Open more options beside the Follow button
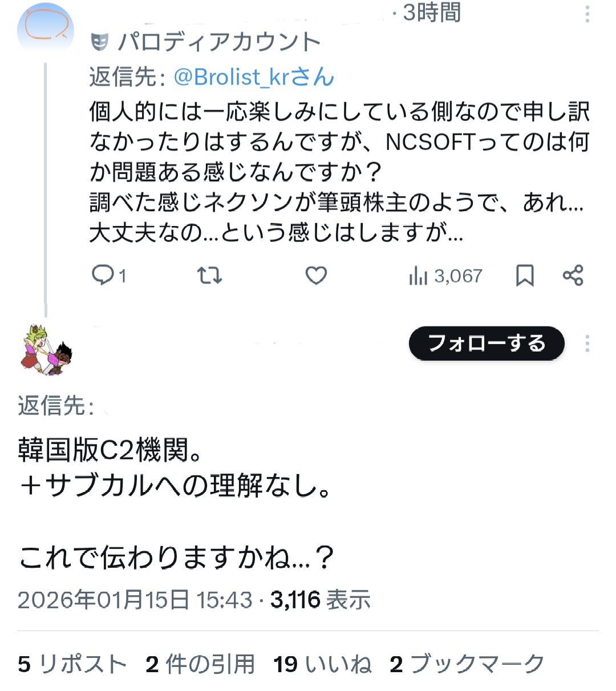Viewport: 616px width, 691px height. [587, 344]
